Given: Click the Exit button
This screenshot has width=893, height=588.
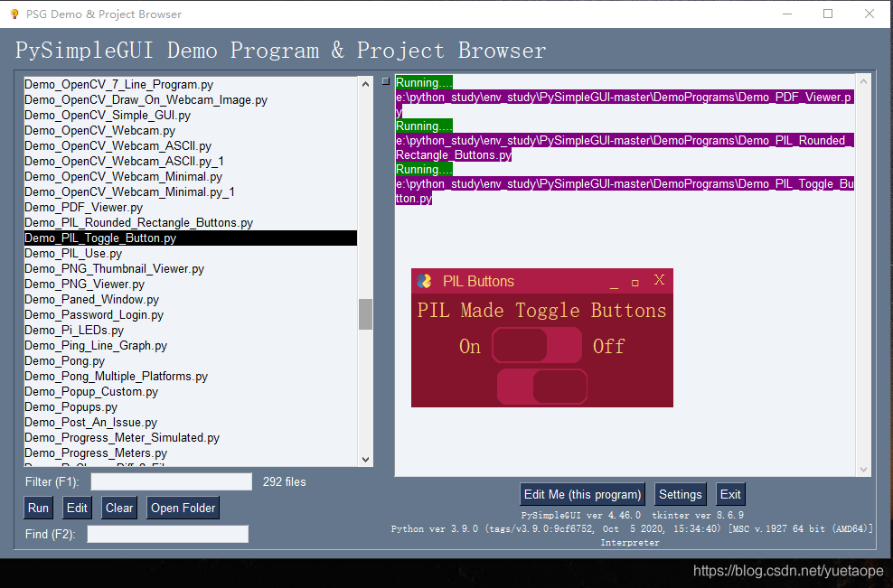Looking at the screenshot, I should [730, 494].
